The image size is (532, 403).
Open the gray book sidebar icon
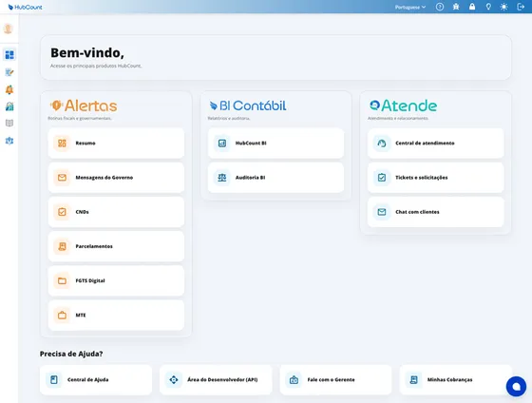click(9, 123)
